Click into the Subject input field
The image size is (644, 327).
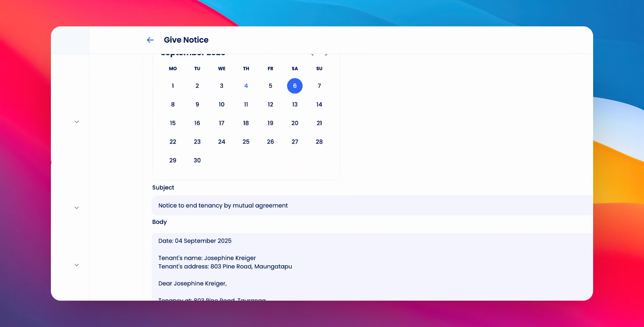click(x=372, y=206)
